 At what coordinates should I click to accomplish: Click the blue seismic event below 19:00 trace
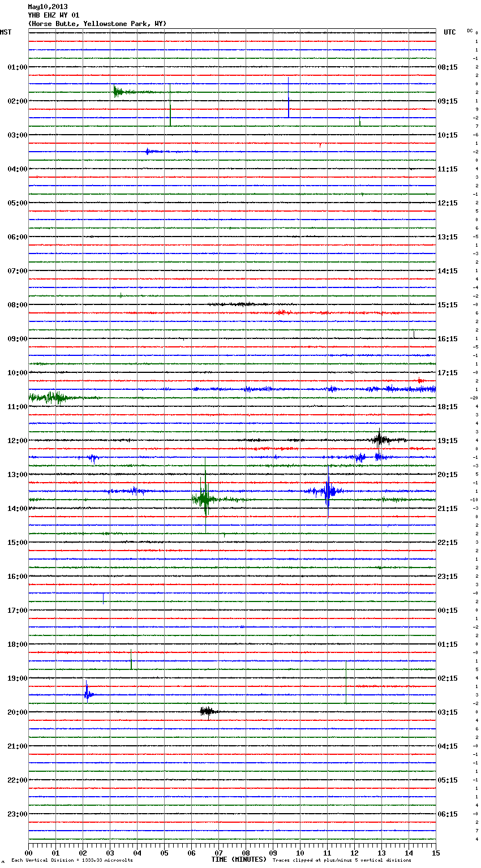88,693
